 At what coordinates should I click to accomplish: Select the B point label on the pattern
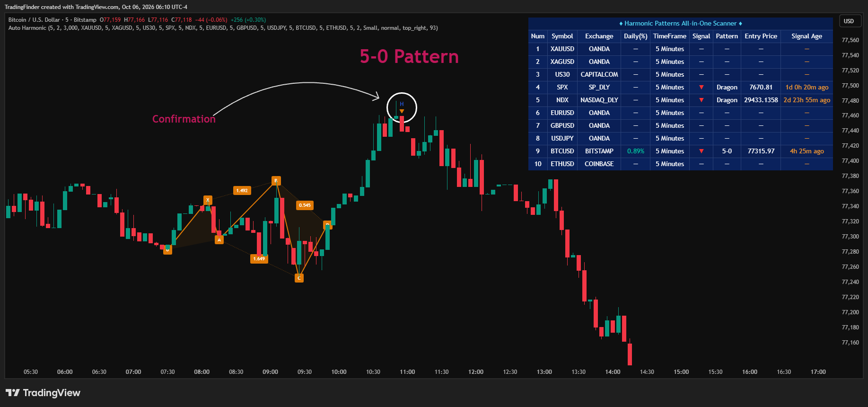click(276, 181)
